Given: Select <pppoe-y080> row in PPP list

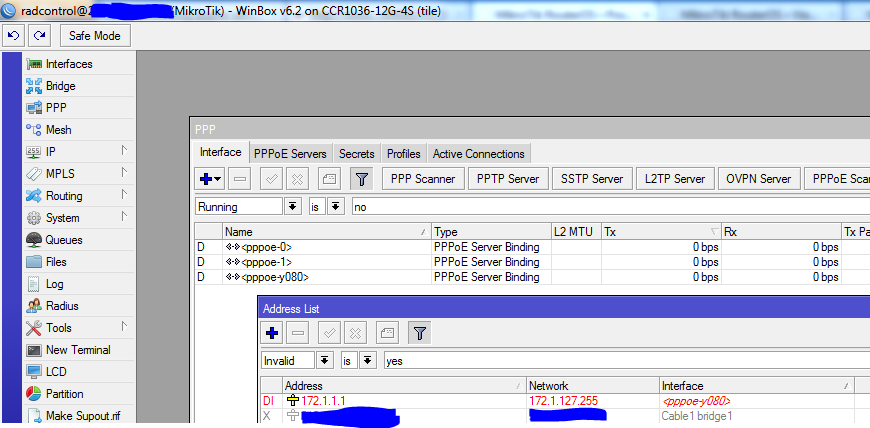Looking at the screenshot, I should click(x=532, y=277).
